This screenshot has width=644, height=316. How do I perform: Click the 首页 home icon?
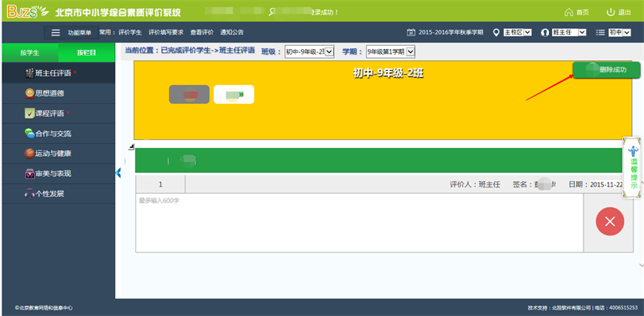pyautogui.click(x=569, y=12)
